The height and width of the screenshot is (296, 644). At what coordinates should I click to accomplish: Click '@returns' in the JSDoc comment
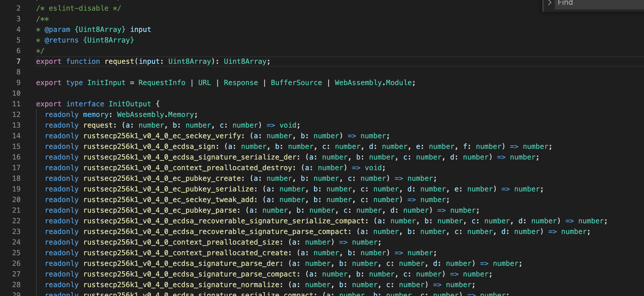coord(61,40)
